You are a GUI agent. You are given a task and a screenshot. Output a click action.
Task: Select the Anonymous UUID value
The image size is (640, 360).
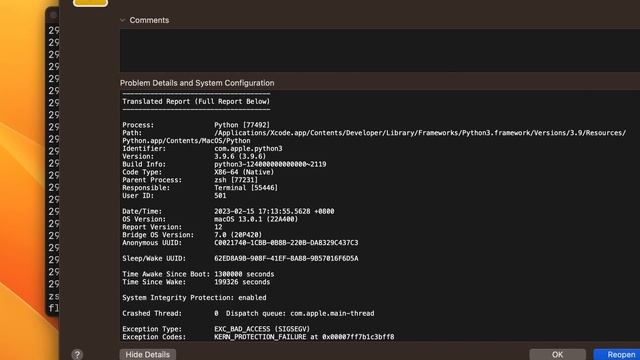click(x=286, y=242)
